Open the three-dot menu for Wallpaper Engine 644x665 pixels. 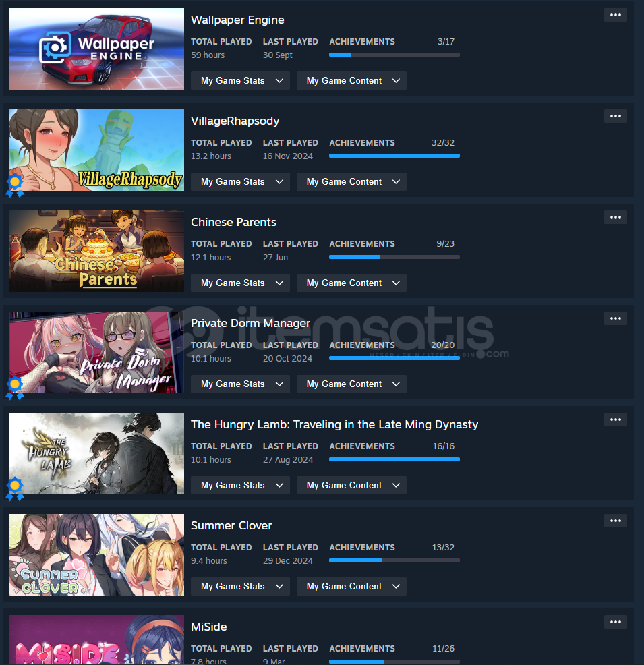pos(615,15)
